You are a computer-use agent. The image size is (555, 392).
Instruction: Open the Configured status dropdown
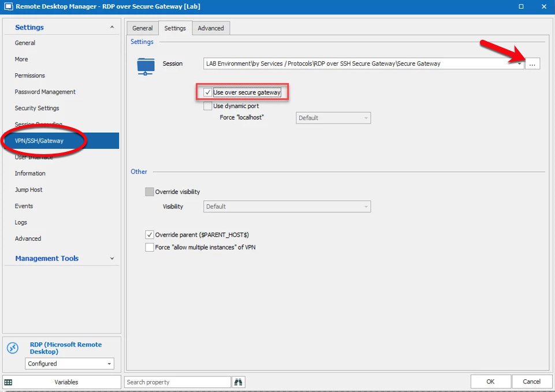pyautogui.click(x=109, y=364)
